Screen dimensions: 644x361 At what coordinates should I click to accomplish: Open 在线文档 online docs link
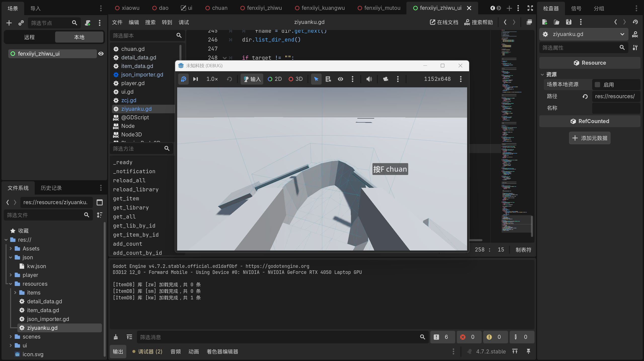pos(444,22)
